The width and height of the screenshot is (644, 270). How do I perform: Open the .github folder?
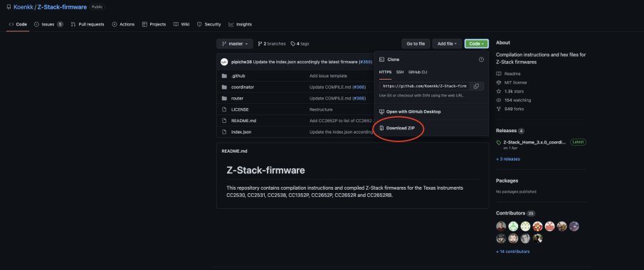point(238,76)
